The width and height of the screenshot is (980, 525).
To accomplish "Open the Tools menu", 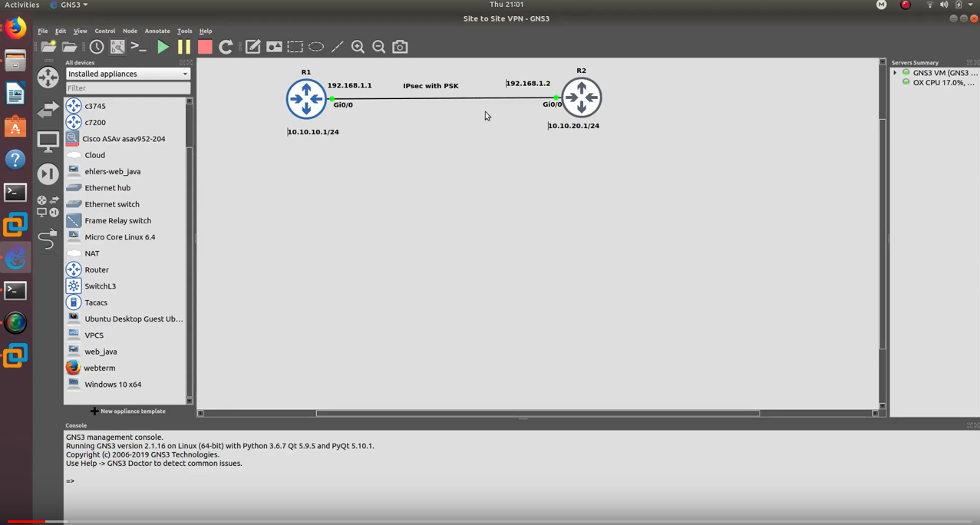I will pyautogui.click(x=184, y=31).
